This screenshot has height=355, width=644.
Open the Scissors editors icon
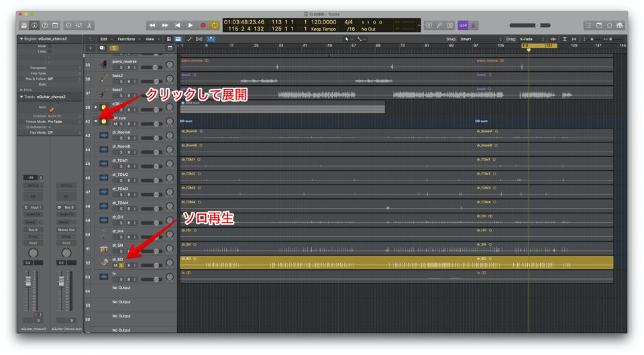[90, 25]
